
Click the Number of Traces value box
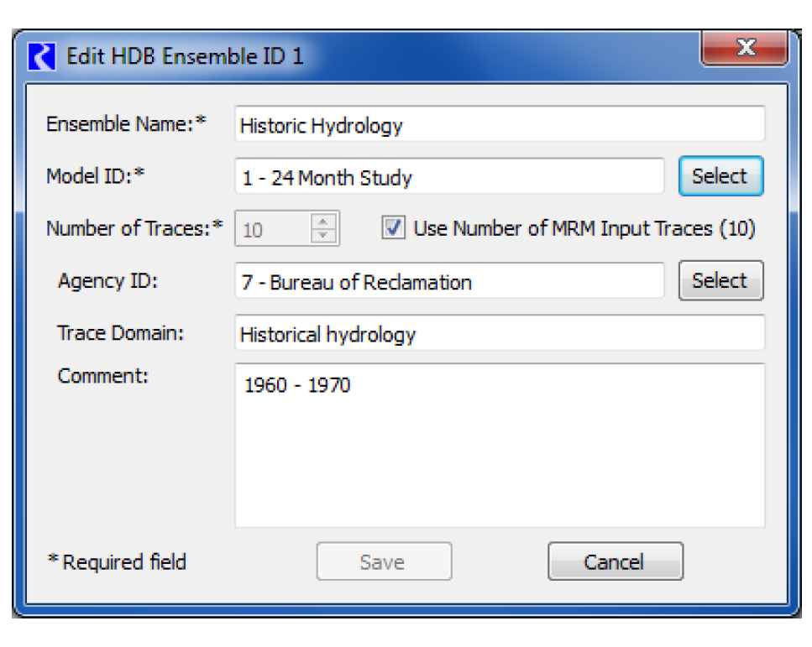click(273, 229)
